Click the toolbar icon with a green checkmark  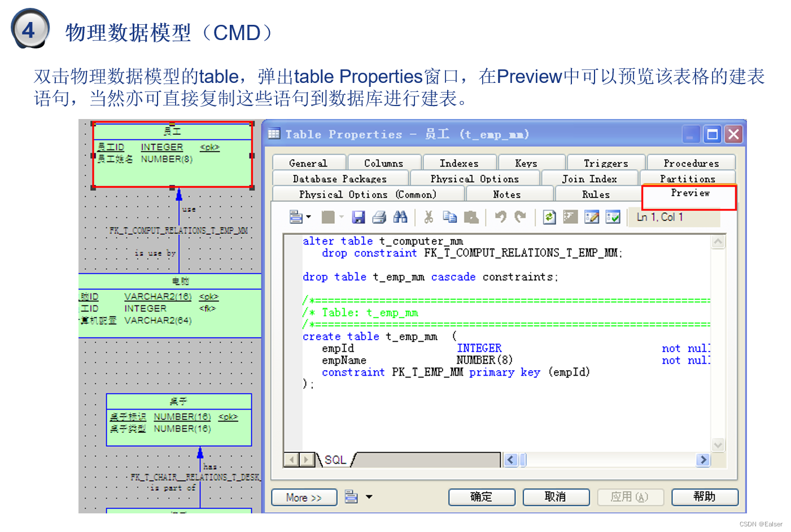(x=613, y=217)
